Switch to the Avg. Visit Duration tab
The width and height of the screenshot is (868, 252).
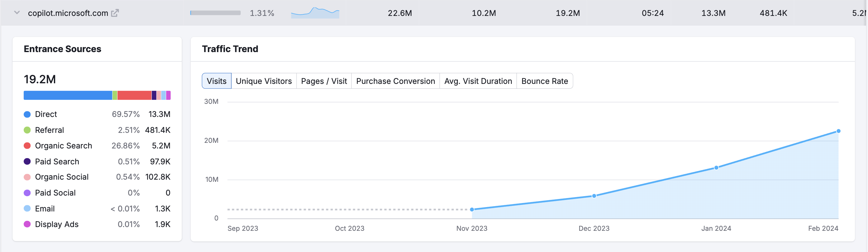[478, 81]
